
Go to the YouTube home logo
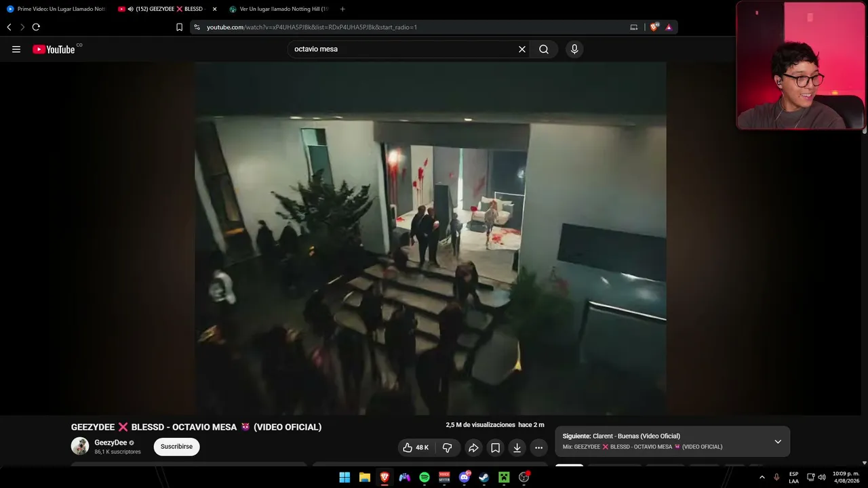[x=54, y=49]
